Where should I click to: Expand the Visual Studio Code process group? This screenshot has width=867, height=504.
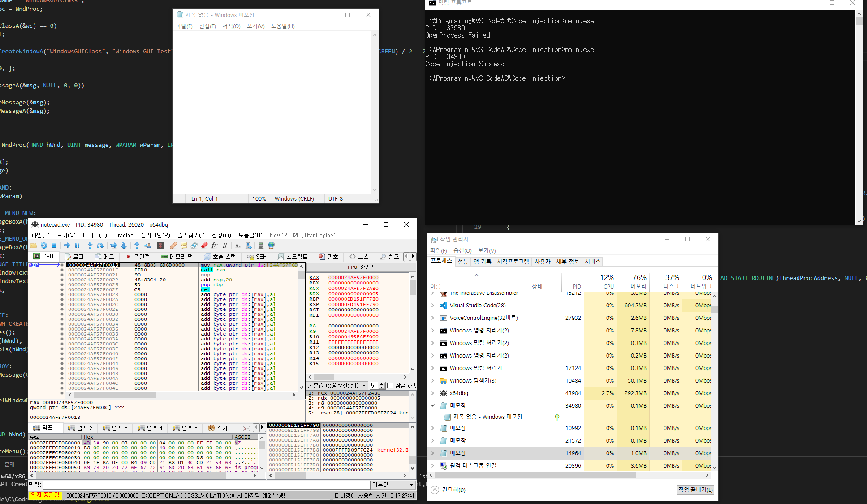[x=432, y=306]
